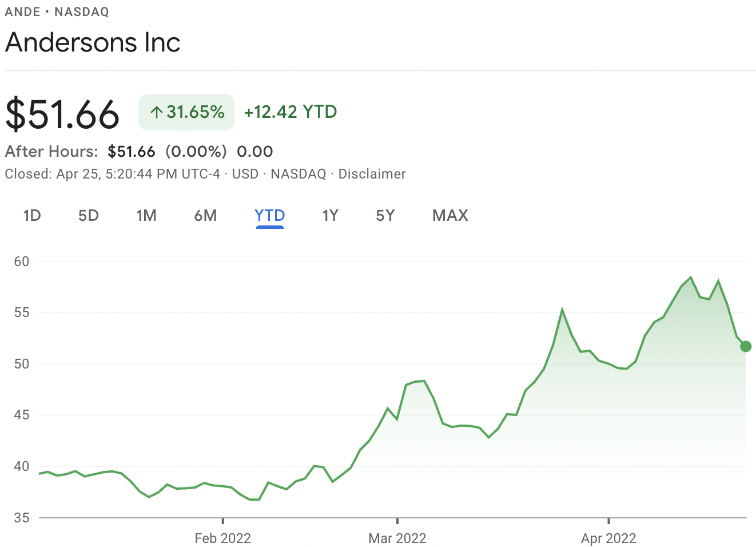
Task: Click the $51.66 current price
Action: [x=62, y=114]
